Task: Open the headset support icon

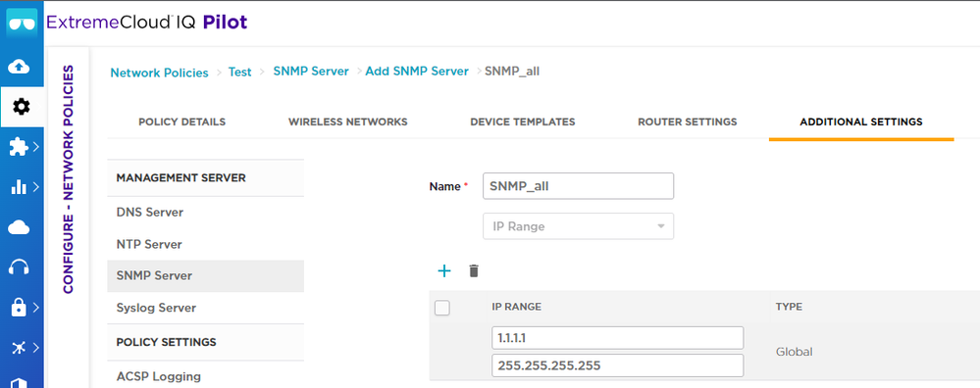Action: click(19, 267)
